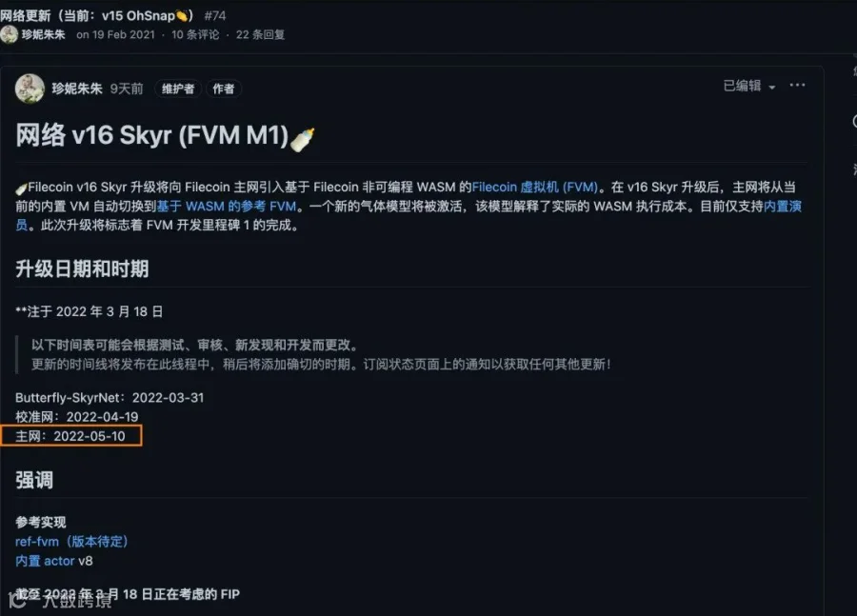Expand the 已编辑 edit history dropdown
Viewport: 857px width, 616px height.
pos(748,86)
